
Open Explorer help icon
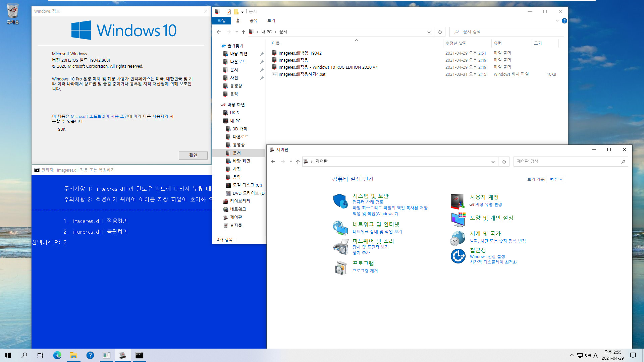(564, 21)
